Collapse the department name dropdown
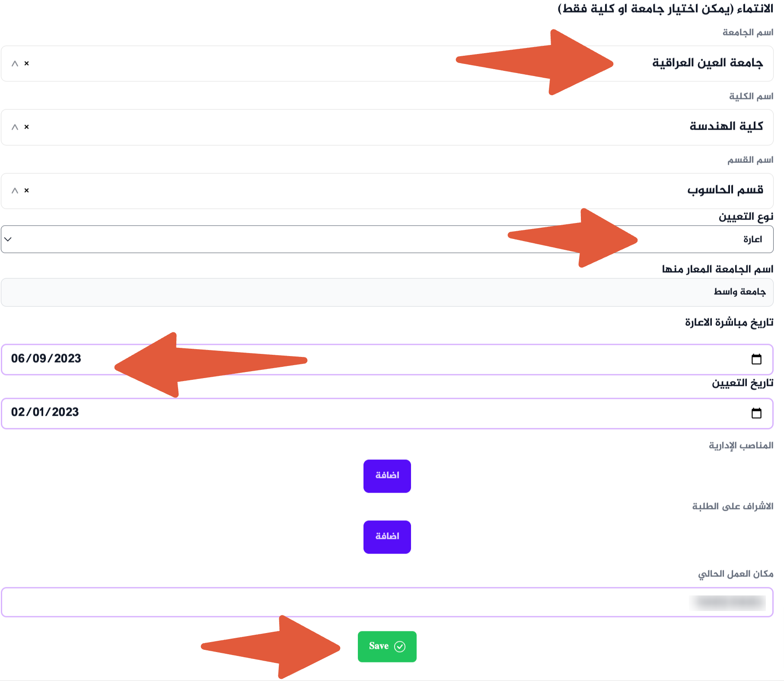 pos(15,191)
